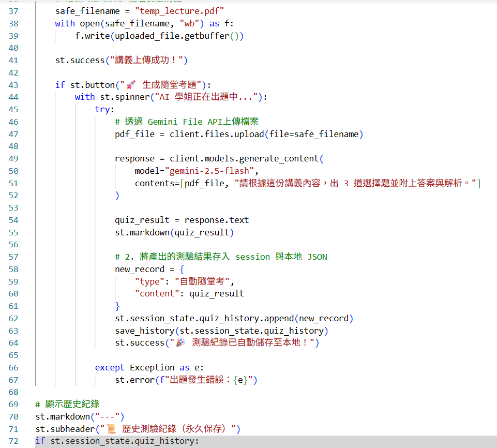497x448 pixels.
Task: Click st.markdown(quiz_result) on line 55
Action: (x=174, y=232)
